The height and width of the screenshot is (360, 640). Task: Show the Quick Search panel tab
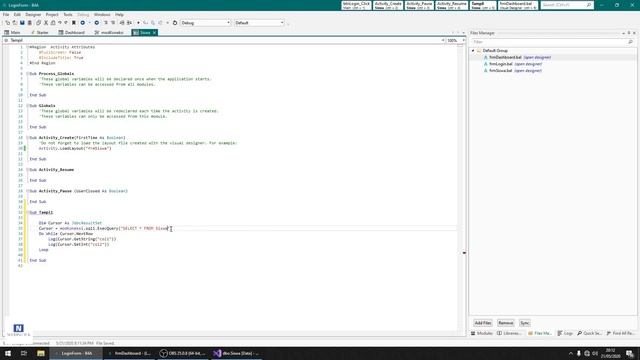589,333
